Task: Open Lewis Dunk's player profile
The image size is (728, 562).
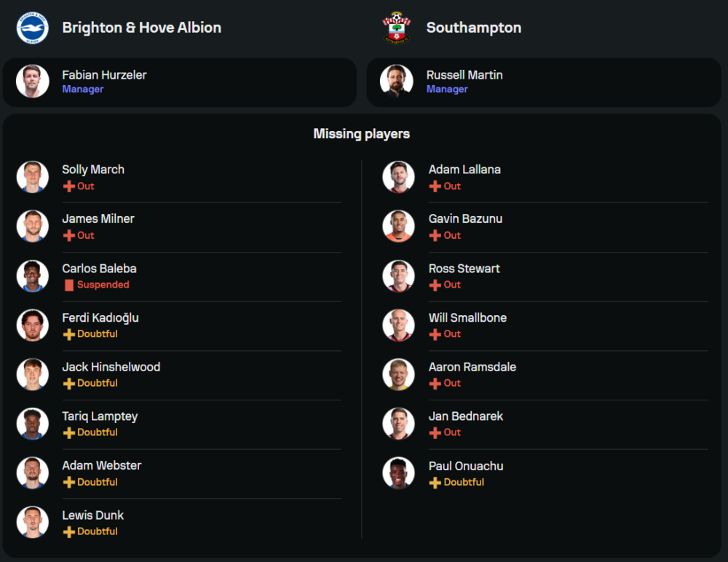Action: click(x=92, y=515)
